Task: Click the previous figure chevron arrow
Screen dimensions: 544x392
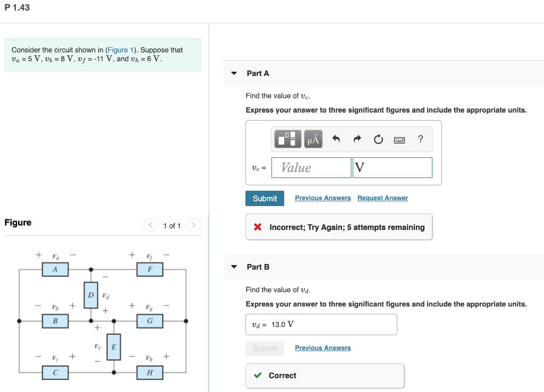Action: pos(150,225)
